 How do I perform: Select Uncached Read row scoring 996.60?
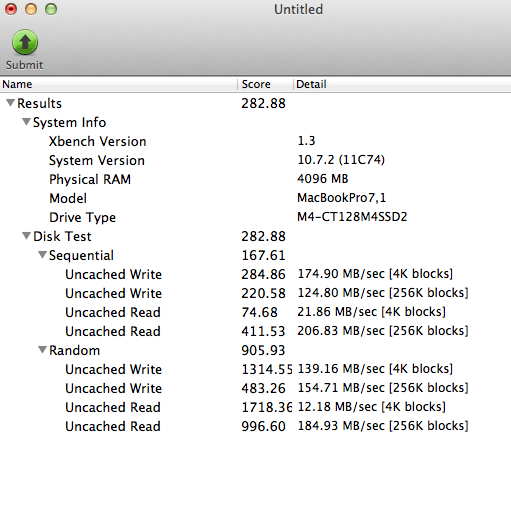tap(255, 426)
